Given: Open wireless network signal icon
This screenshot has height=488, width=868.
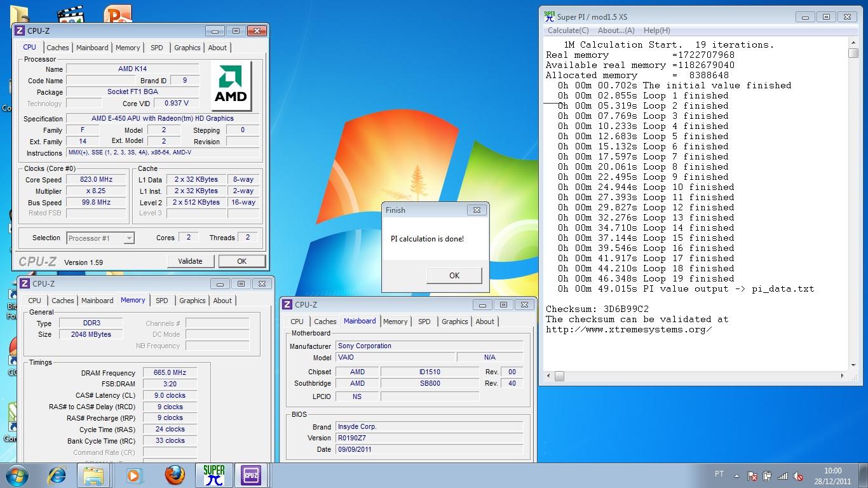Looking at the screenshot, I should (x=783, y=475).
